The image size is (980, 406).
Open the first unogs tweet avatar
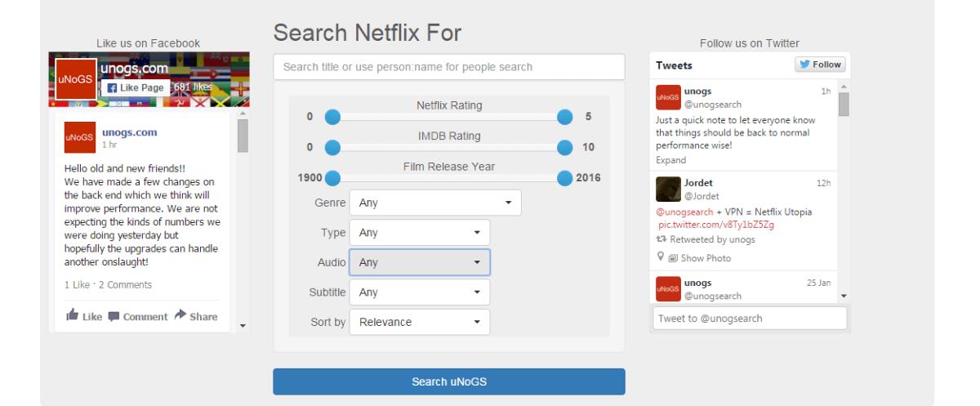(x=668, y=97)
